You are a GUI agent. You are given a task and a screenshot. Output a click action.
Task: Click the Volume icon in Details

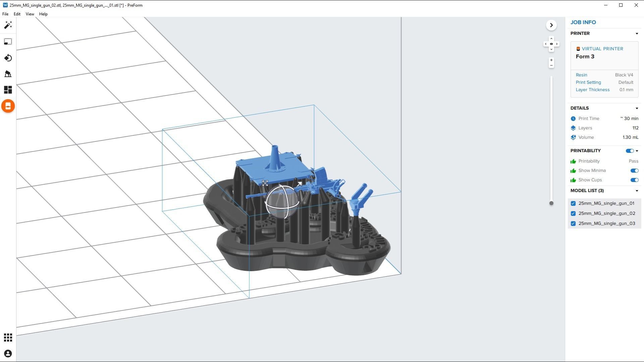pos(573,137)
